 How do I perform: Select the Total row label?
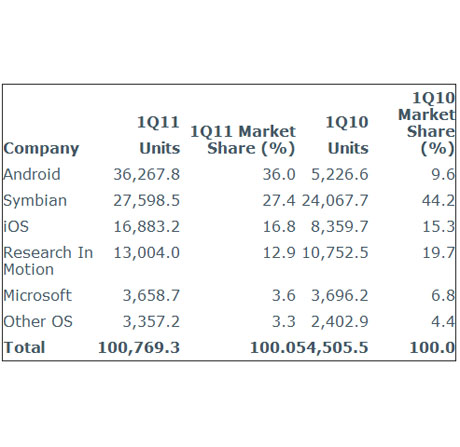point(24,347)
